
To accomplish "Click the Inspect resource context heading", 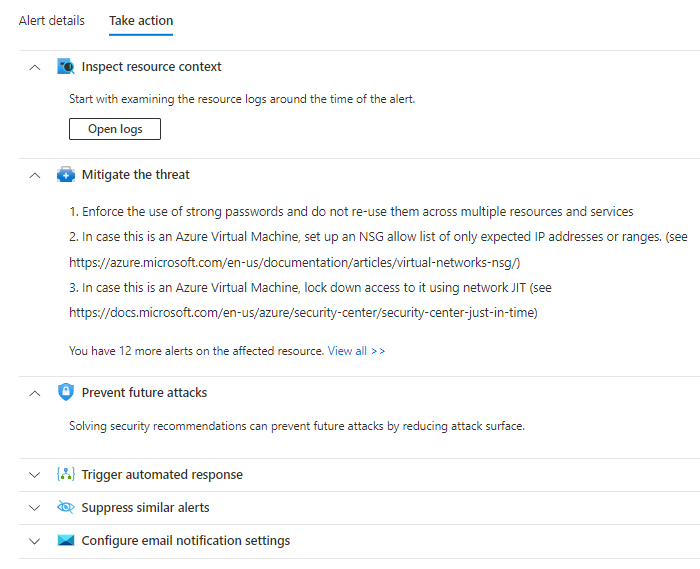I will click(x=151, y=67).
